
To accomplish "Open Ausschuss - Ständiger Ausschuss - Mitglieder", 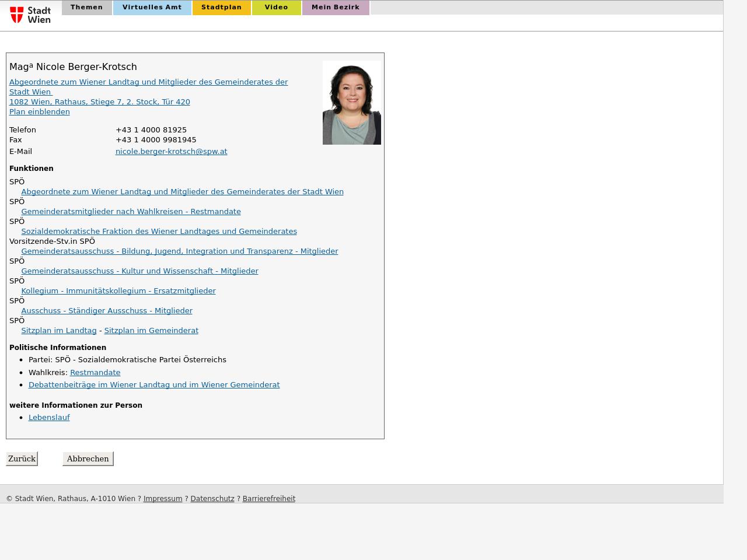I will [x=107, y=310].
